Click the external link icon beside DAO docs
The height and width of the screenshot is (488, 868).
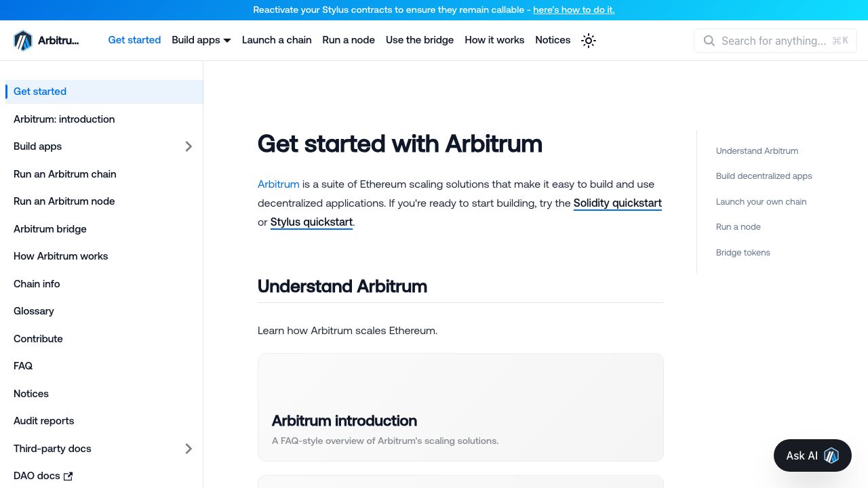point(68,476)
